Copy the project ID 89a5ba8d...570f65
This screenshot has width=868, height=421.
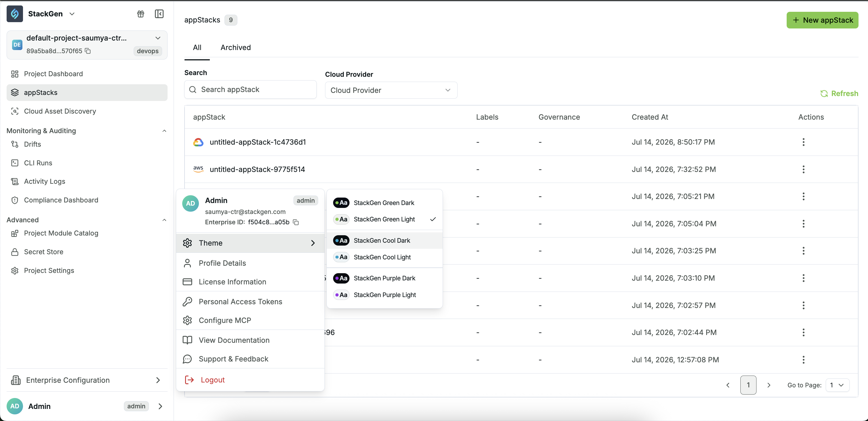88,51
